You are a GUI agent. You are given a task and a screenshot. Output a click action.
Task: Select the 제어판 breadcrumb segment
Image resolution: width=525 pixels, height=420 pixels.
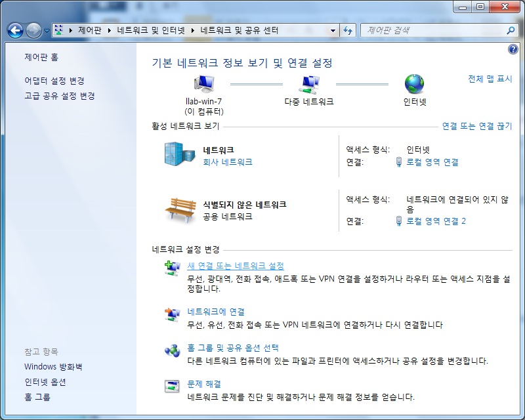tap(90, 30)
